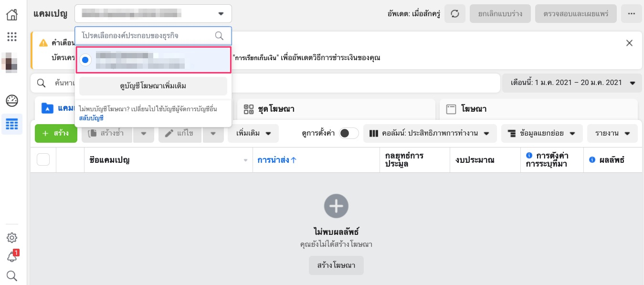The width and height of the screenshot is (644, 285).
Task: Focus the โปรดเลือกองค์ประกอบของธุรกิจ search field
Action: click(153, 36)
